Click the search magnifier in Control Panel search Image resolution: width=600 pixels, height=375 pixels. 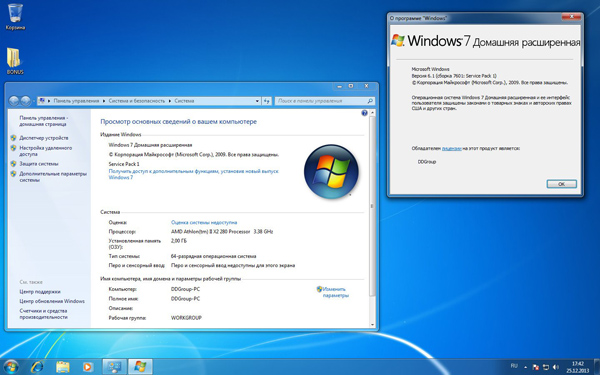point(370,101)
